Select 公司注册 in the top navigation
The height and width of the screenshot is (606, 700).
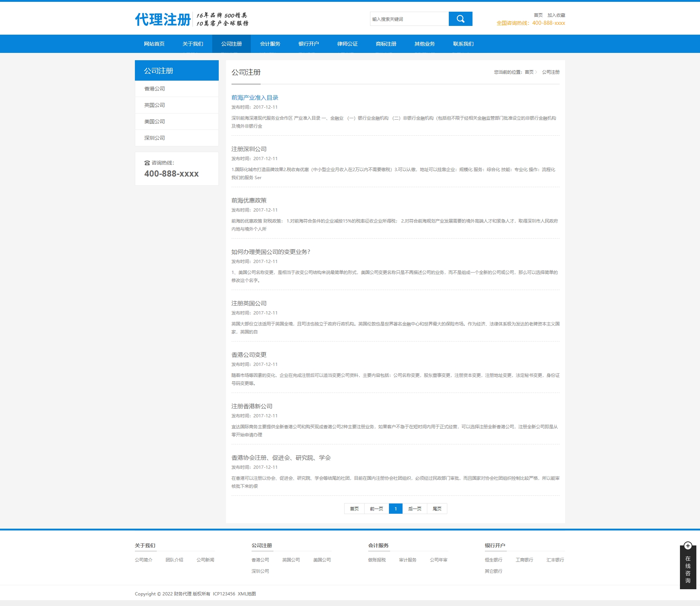click(x=232, y=44)
